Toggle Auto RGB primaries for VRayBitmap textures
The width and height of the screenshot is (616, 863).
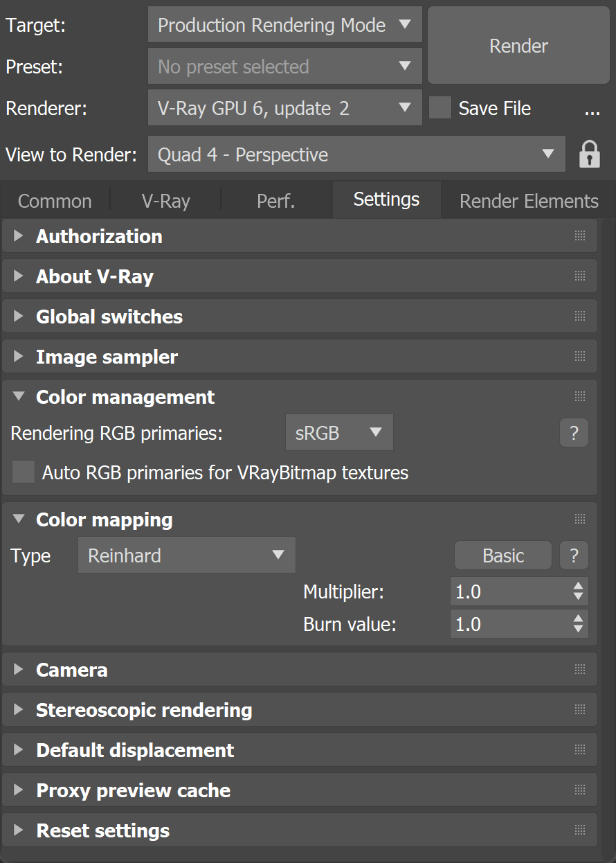tap(23, 472)
